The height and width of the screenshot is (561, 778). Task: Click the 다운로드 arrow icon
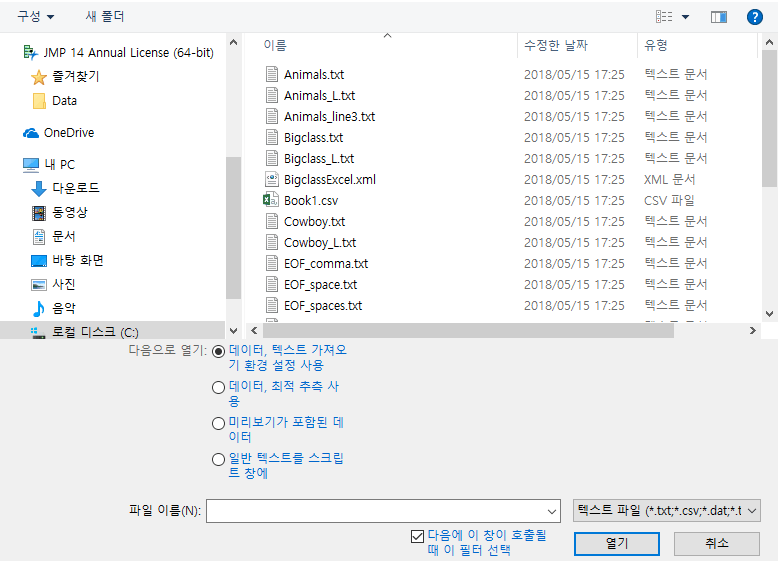tap(39, 188)
